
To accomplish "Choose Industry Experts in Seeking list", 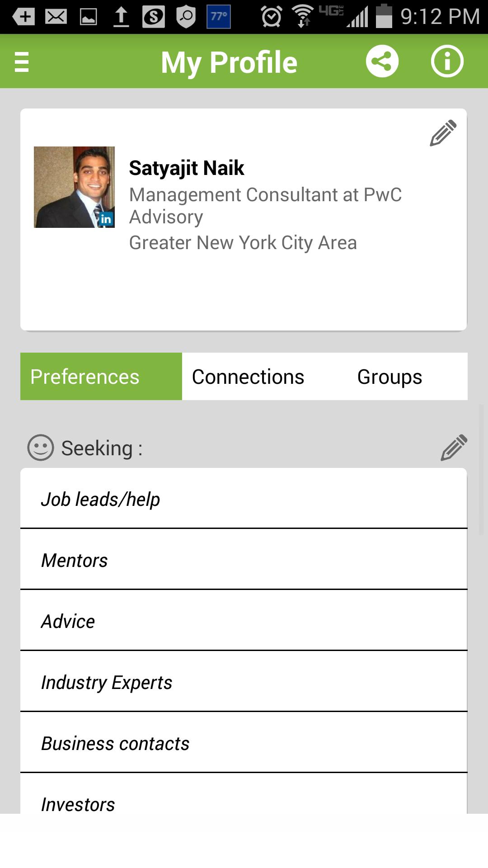I will (244, 682).
